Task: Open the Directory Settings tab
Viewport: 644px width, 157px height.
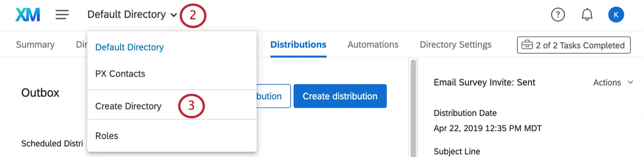Action: [x=455, y=45]
